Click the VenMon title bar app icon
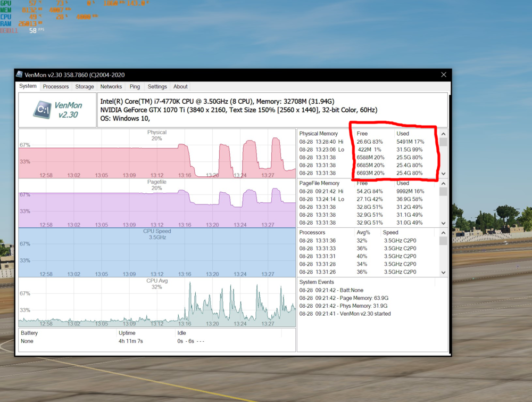This screenshot has width=532, height=402. 20,75
